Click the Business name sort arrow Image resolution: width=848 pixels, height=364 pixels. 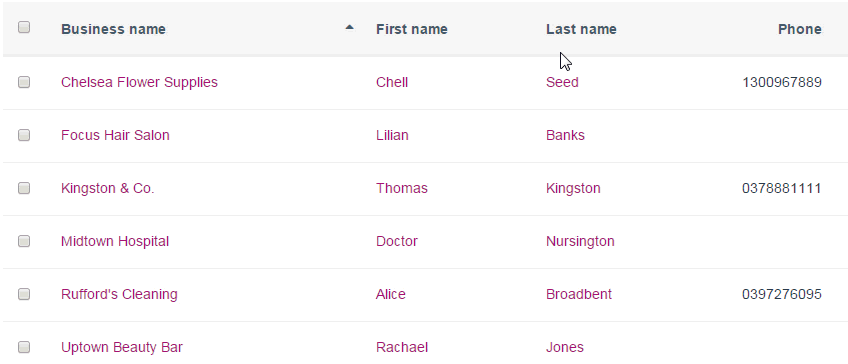tap(349, 27)
